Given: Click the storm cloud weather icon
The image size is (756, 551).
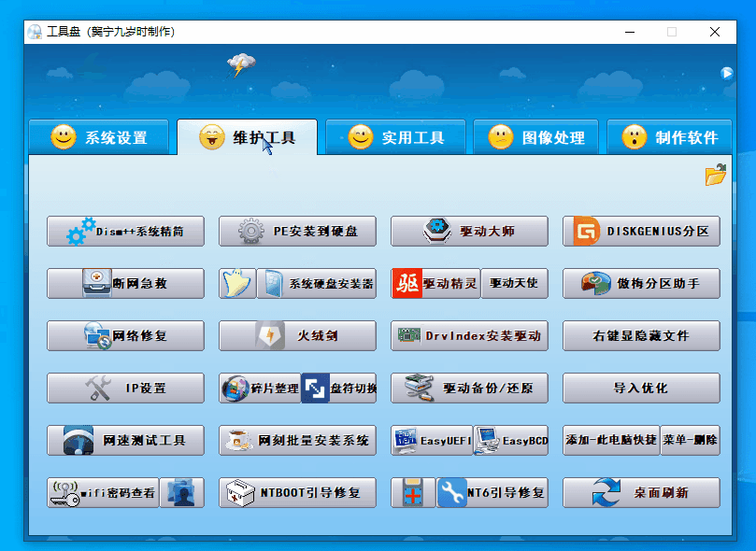Looking at the screenshot, I should [241, 65].
